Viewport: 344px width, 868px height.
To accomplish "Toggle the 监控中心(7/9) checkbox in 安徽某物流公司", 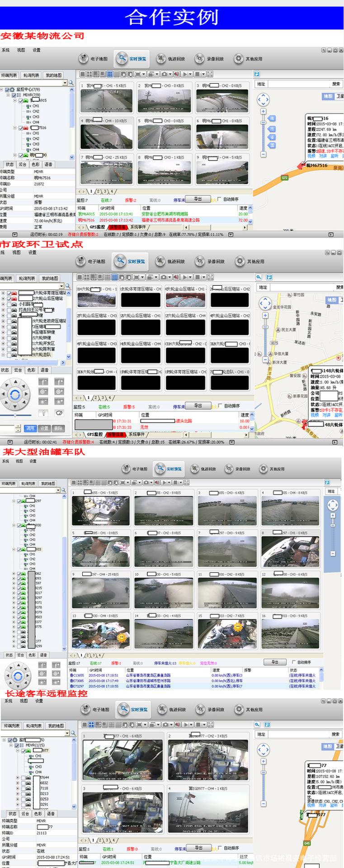I will tap(8, 90).
